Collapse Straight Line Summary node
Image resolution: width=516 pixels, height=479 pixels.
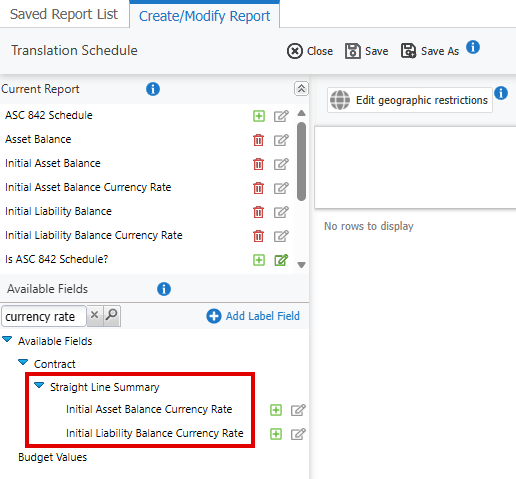tap(39, 385)
